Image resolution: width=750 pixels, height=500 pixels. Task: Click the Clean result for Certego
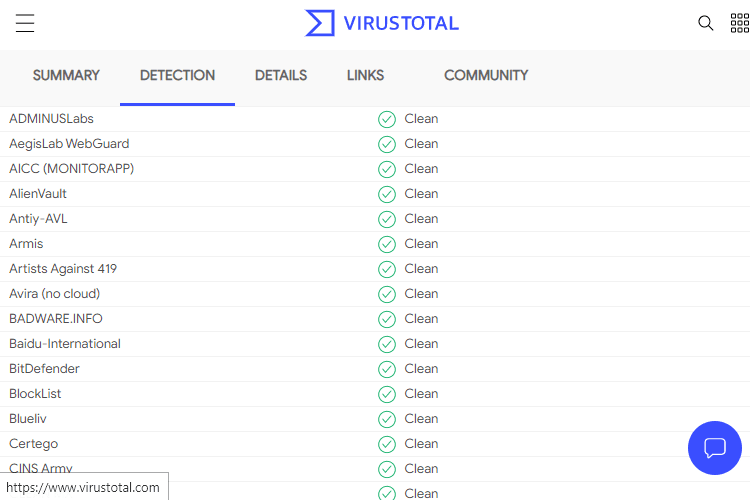[x=421, y=444]
